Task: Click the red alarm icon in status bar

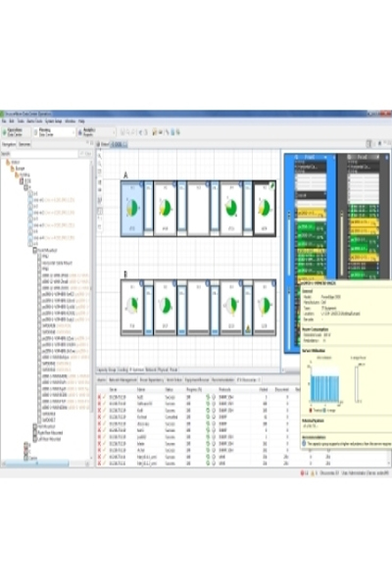Action: pos(303,473)
